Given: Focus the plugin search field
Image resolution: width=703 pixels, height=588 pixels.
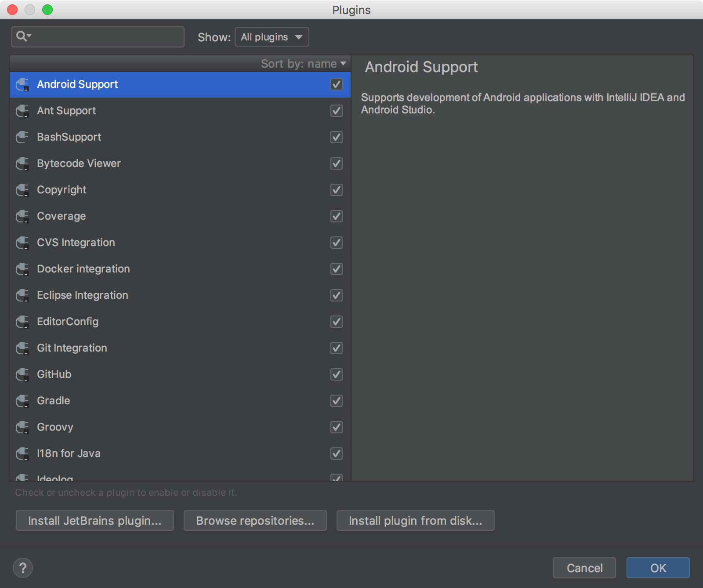Looking at the screenshot, I should 105,37.
